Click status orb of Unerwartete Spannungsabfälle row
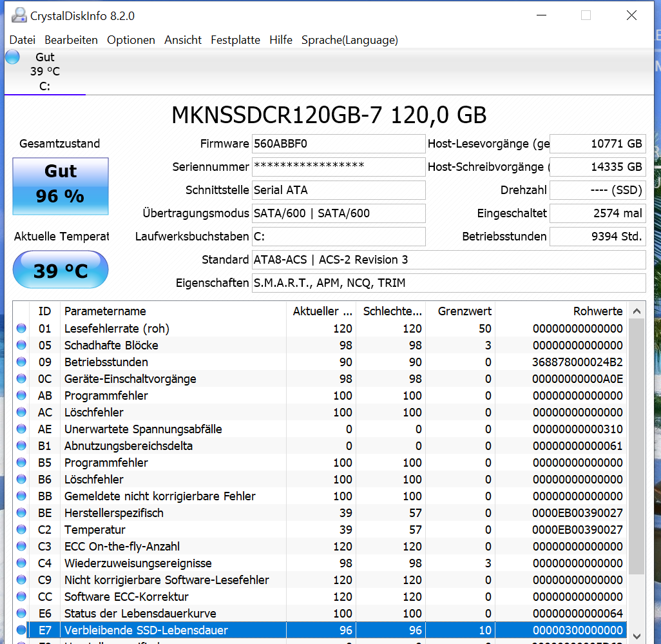 [21, 429]
